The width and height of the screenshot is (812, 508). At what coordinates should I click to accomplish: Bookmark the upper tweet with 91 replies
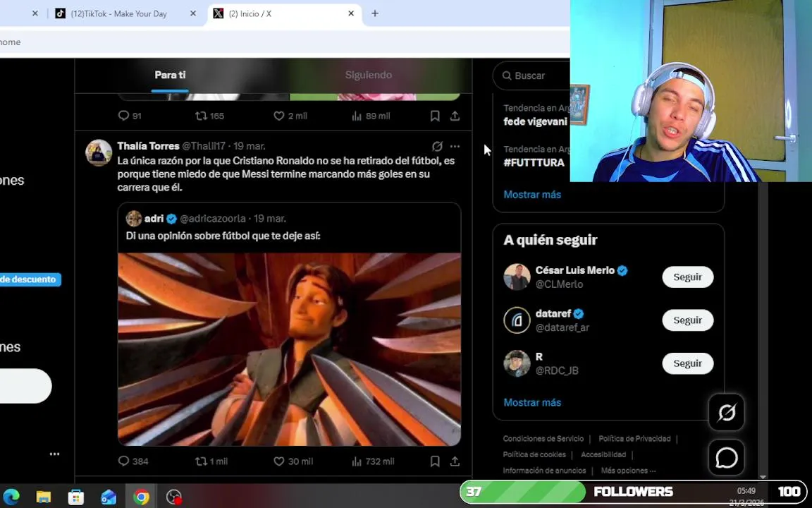[x=435, y=116]
